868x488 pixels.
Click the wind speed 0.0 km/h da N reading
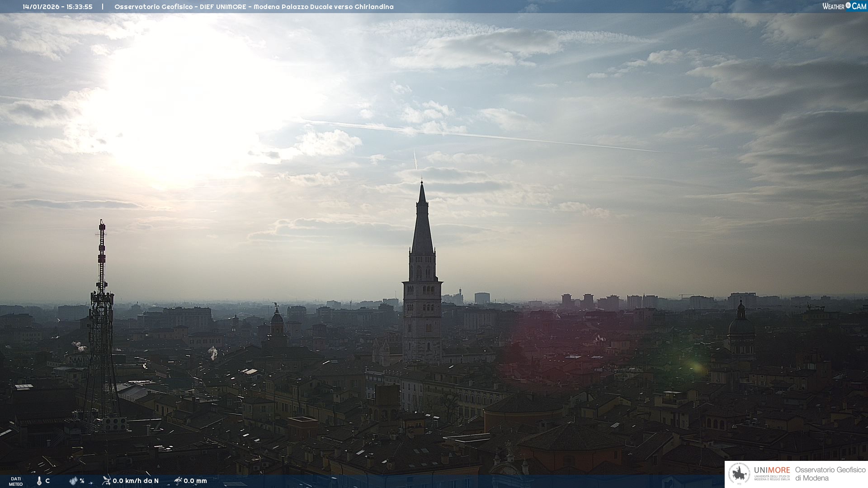(x=136, y=481)
